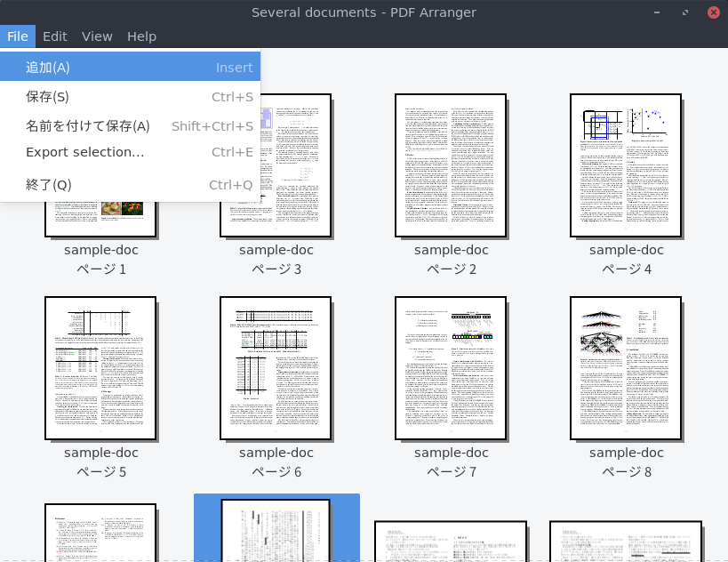Open the Edit menu
Screen dimensions: 728x562
point(54,36)
